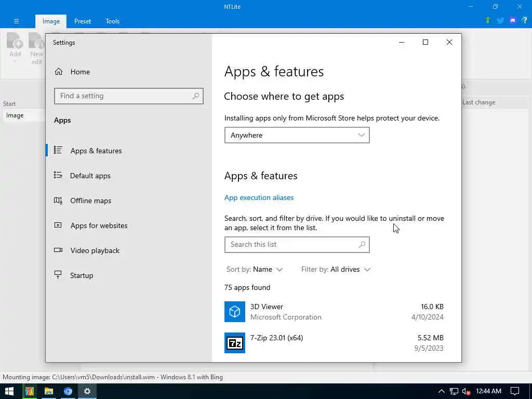Viewport: 532px width, 399px height.
Task: Click the network tray icon
Action: [454, 391]
